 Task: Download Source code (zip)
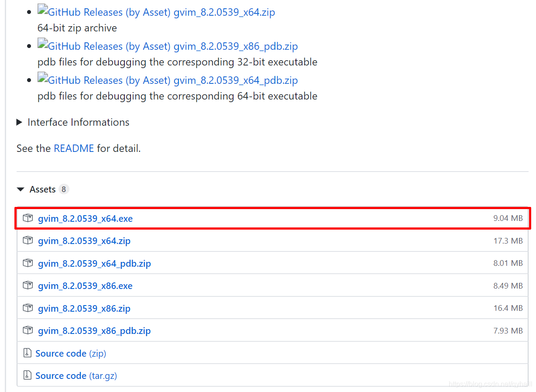(71, 354)
